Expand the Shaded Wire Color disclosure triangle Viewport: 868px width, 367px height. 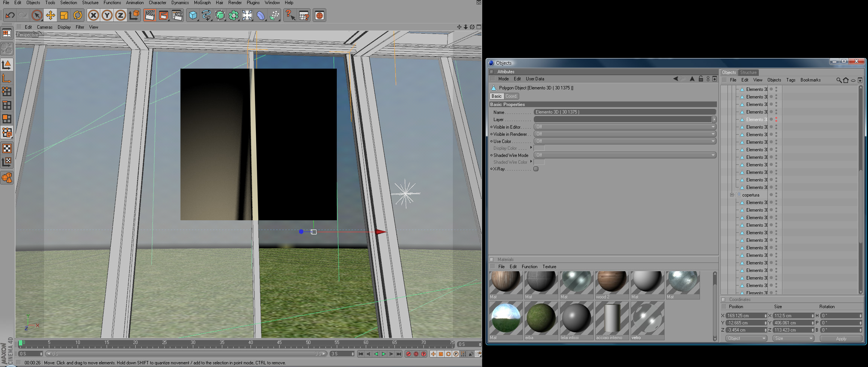[531, 162]
